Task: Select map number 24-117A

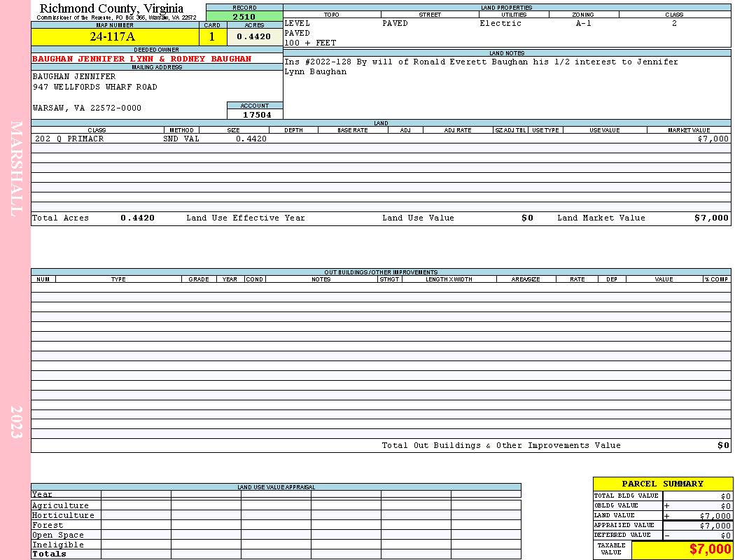Action: point(113,37)
